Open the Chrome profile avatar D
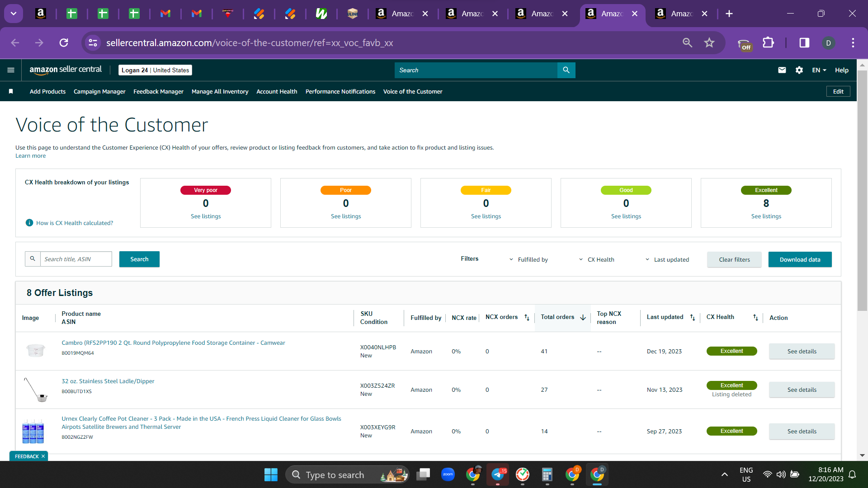This screenshot has height=488, width=868. 828,43
